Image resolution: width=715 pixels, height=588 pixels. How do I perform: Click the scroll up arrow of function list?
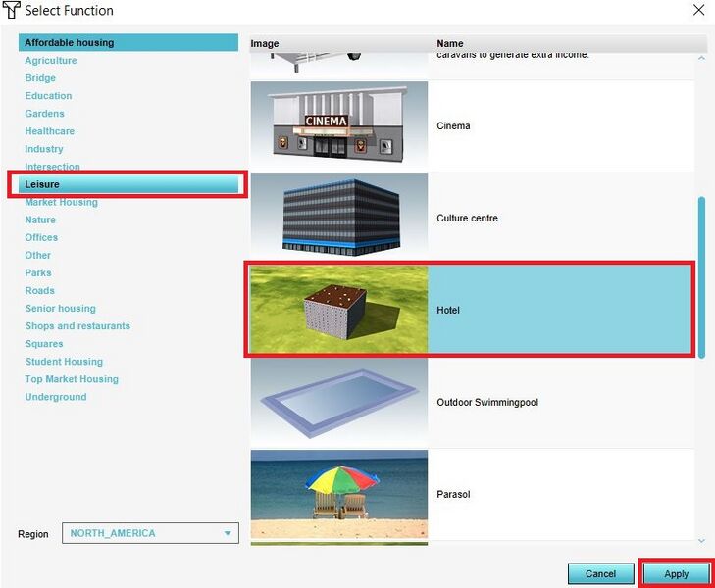pyautogui.click(x=701, y=59)
